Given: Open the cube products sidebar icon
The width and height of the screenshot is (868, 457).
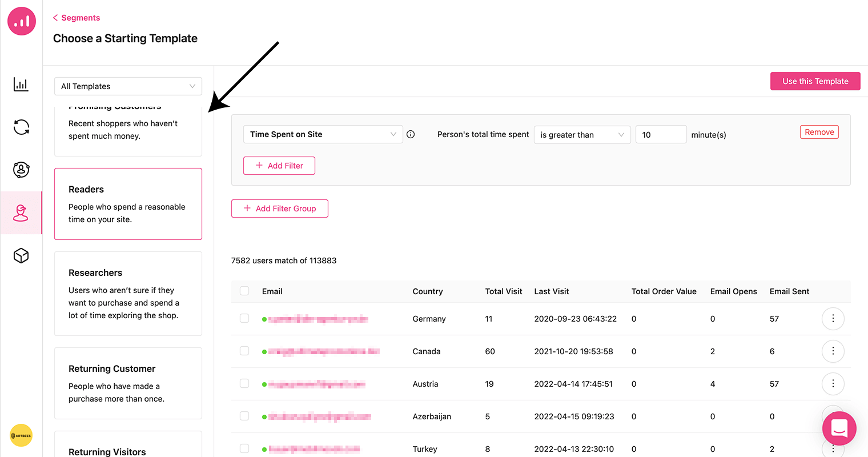Looking at the screenshot, I should pyautogui.click(x=21, y=255).
